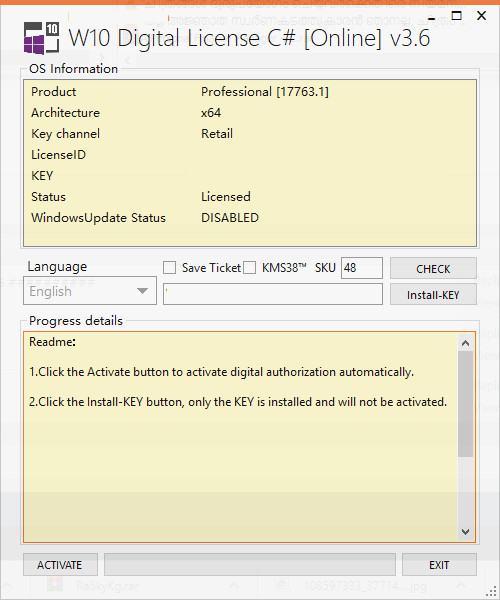Tick the KMS38 checkbox
This screenshot has width=500, height=600.
(249, 267)
